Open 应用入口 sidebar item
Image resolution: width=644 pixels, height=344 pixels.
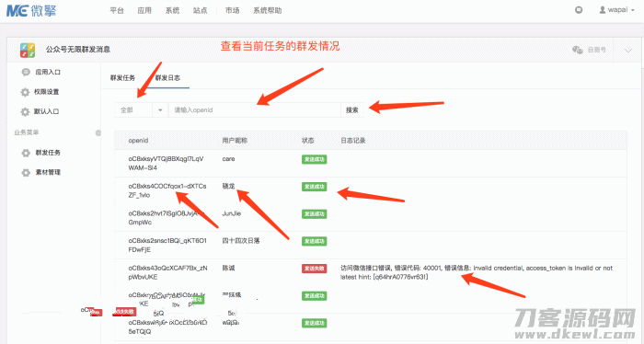(48, 73)
